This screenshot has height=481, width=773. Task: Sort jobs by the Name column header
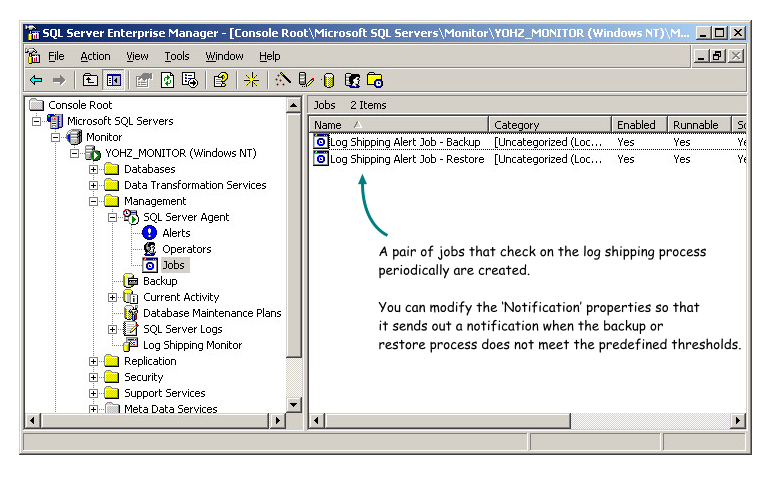point(398,125)
